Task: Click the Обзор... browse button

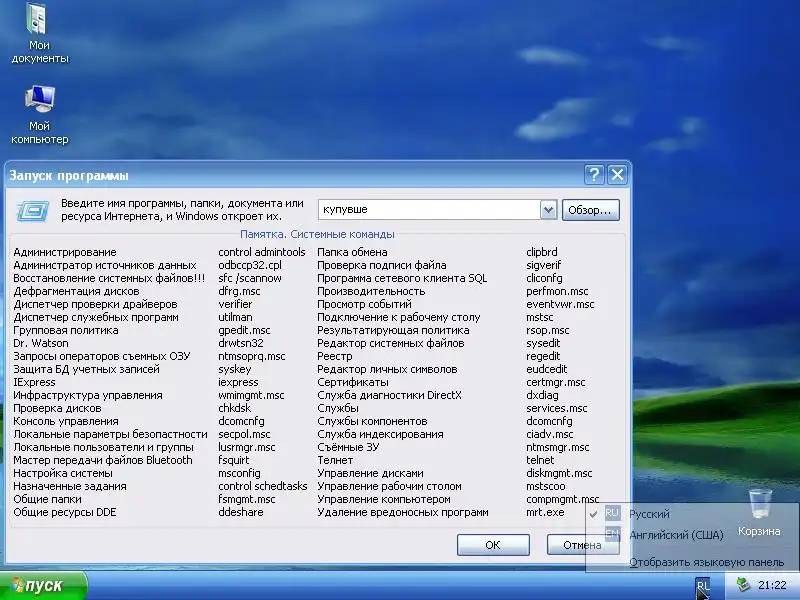Action: pyautogui.click(x=590, y=210)
